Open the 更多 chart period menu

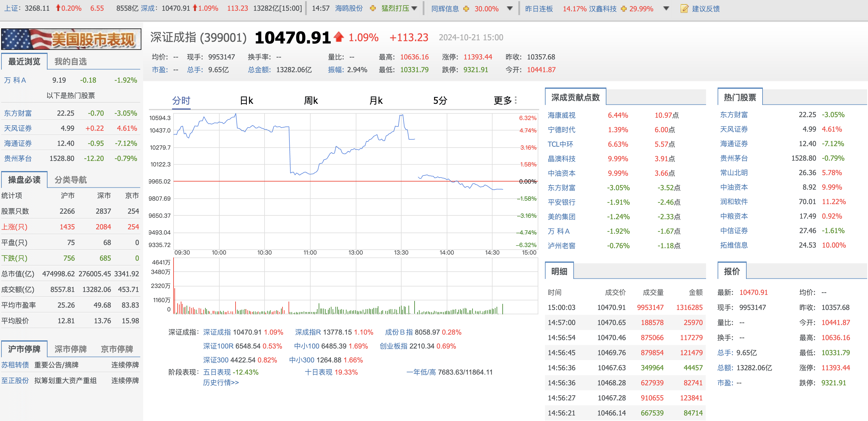click(x=502, y=100)
